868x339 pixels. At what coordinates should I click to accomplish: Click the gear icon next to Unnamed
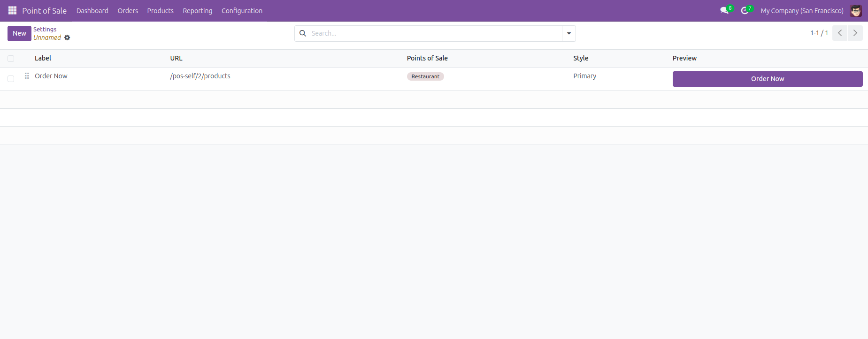(x=67, y=38)
